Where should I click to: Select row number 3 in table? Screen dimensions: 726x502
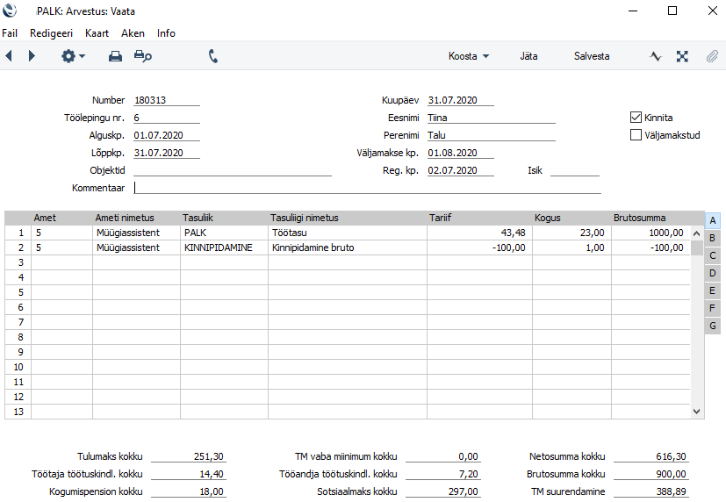(19, 263)
